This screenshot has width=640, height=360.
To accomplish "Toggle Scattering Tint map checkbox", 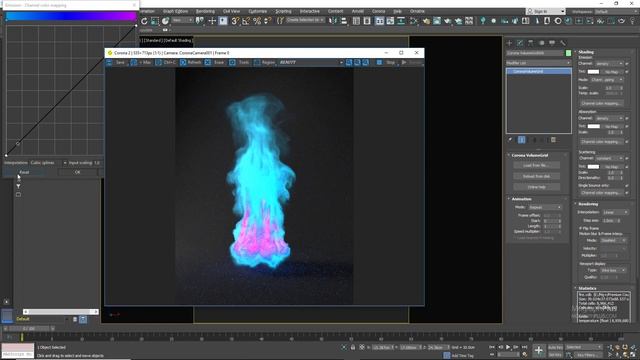I will [627, 167].
